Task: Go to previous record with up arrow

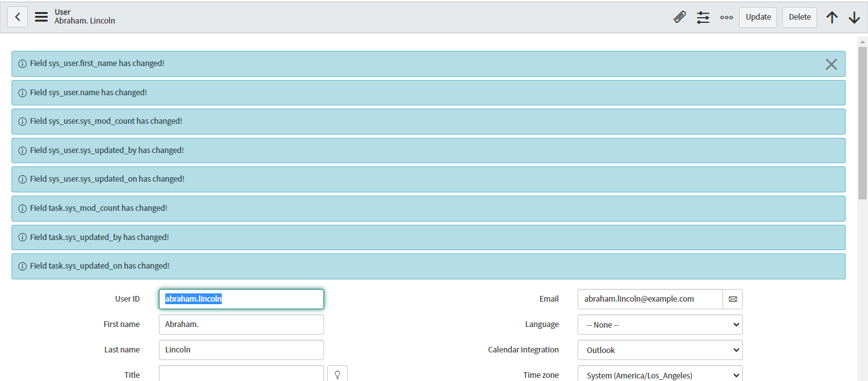Action: [832, 17]
